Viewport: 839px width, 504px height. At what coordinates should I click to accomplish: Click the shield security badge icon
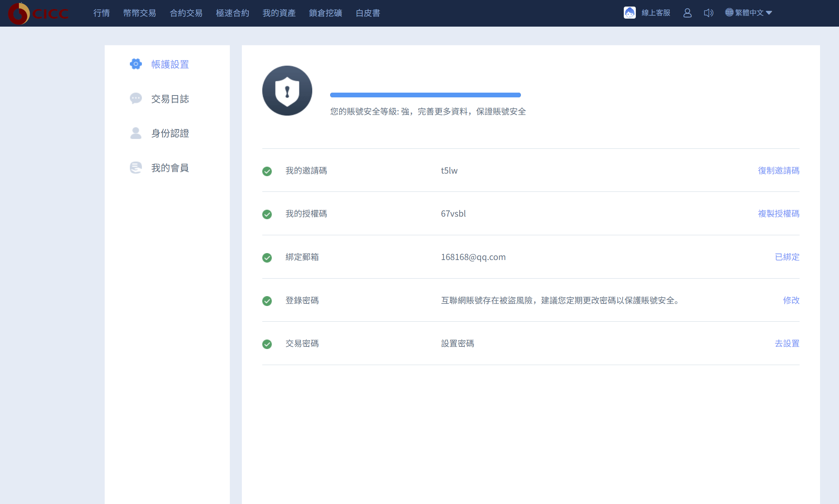tap(287, 91)
